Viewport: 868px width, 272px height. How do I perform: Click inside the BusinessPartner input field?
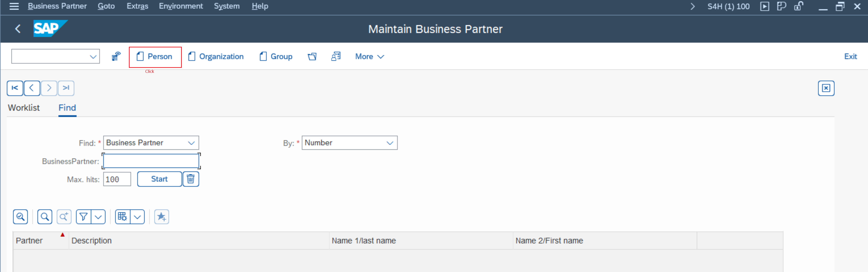tap(151, 161)
